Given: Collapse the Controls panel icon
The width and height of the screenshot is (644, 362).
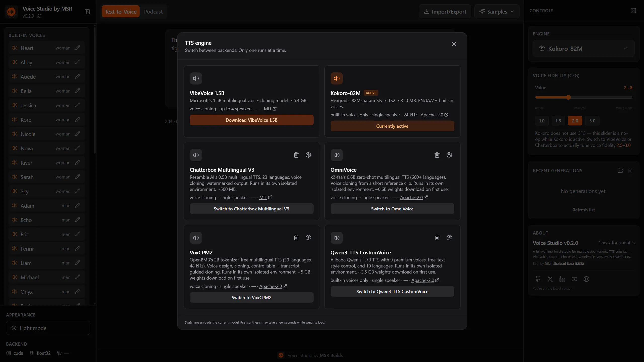Looking at the screenshot, I should click(633, 11).
